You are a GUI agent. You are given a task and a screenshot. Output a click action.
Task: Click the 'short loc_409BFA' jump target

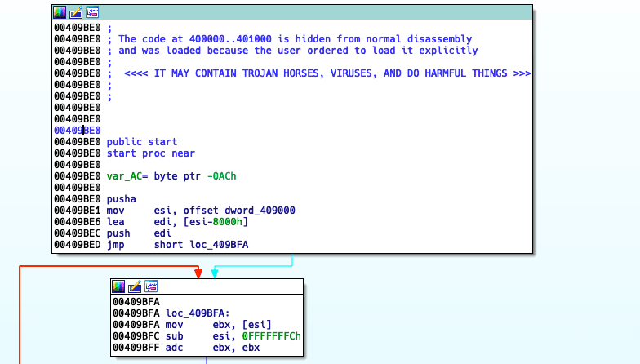201,245
